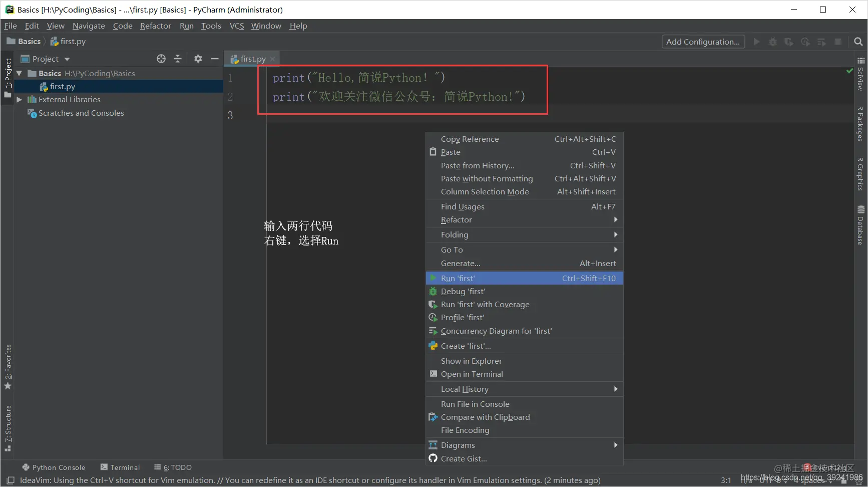Click the locate/scroll-from-source target icon
868x487 pixels.
tap(161, 59)
